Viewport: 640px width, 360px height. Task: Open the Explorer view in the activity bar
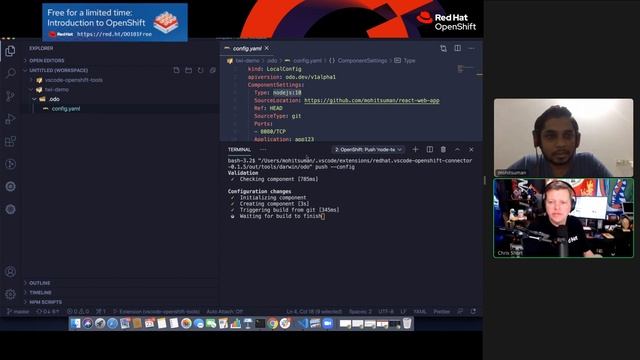click(10, 51)
